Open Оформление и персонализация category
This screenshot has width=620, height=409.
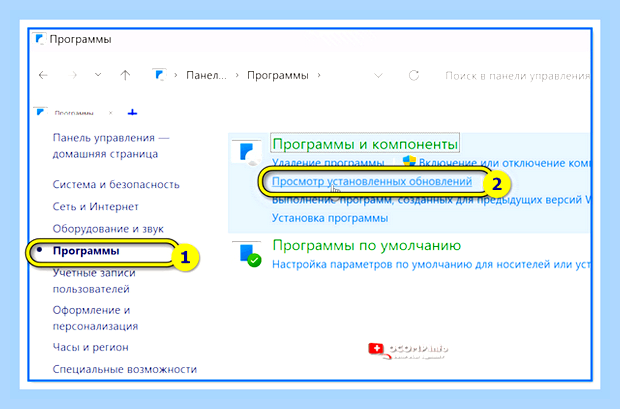pos(95,318)
